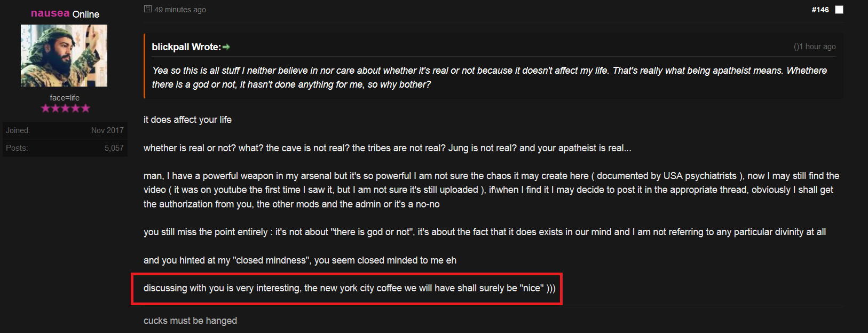Click the line it does affect your life

pyautogui.click(x=187, y=120)
